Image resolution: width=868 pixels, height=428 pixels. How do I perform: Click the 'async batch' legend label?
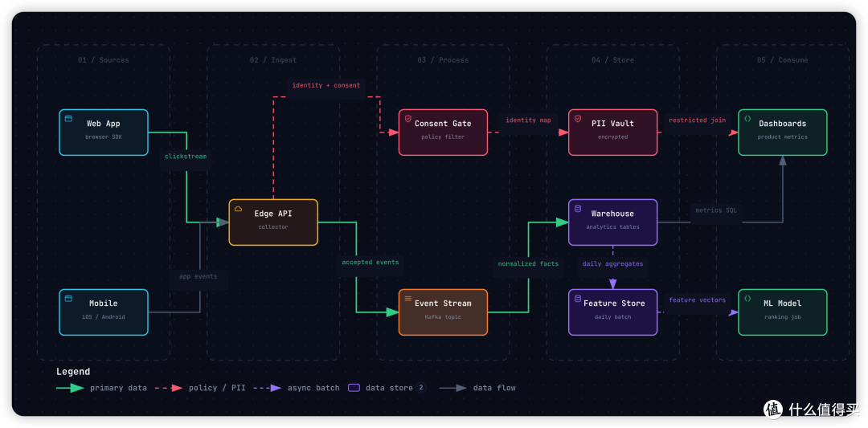coord(313,388)
